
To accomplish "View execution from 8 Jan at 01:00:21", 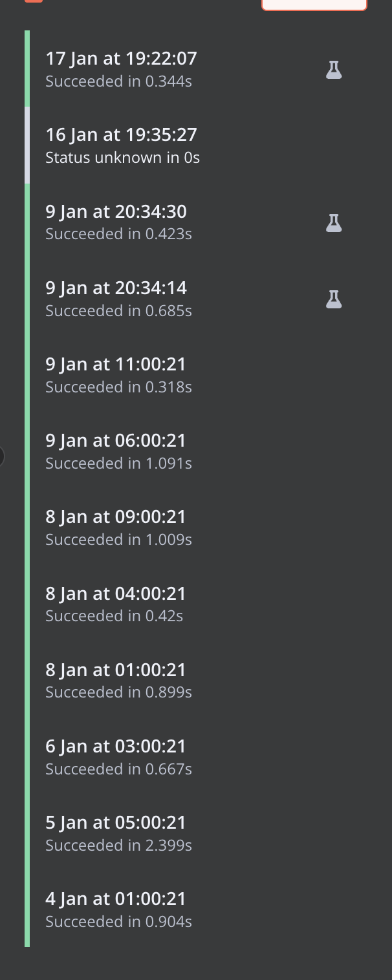I will (118, 680).
